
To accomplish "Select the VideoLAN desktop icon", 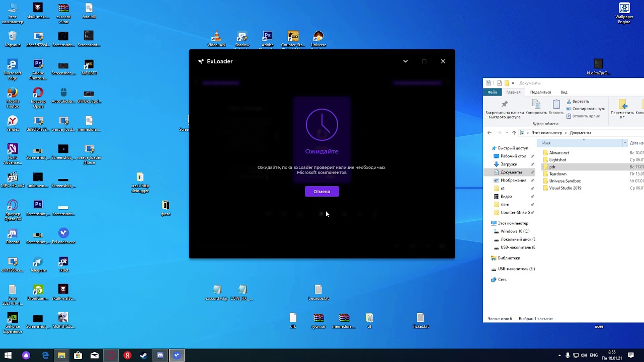I will pyautogui.click(x=216, y=39).
